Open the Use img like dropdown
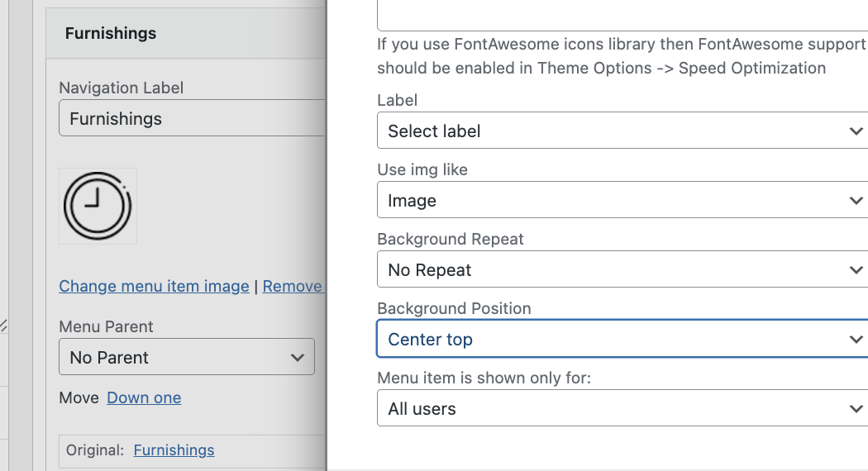Screen dimensions: 868x471 pos(622,201)
